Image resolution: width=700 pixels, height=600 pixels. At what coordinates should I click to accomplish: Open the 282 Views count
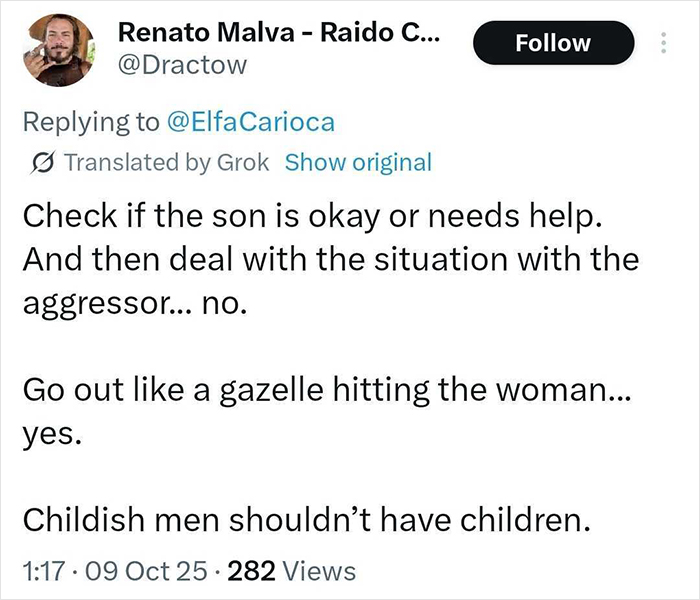tap(292, 571)
